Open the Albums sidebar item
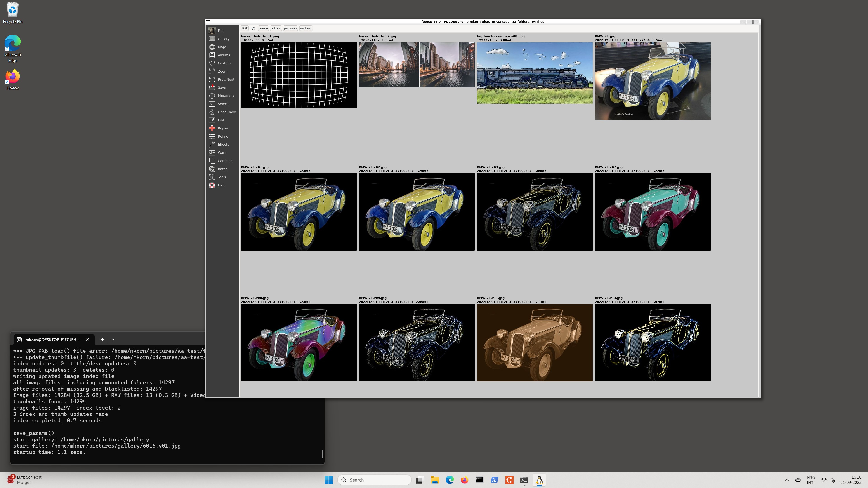The image size is (868, 488). (223, 55)
